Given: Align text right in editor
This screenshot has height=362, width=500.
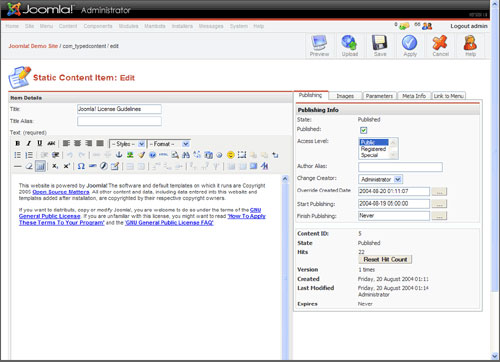Looking at the screenshot, I should [x=89, y=143].
